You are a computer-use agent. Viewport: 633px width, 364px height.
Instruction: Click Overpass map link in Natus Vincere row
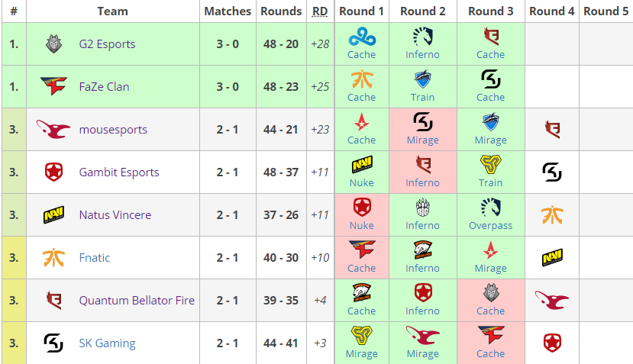coord(490,226)
